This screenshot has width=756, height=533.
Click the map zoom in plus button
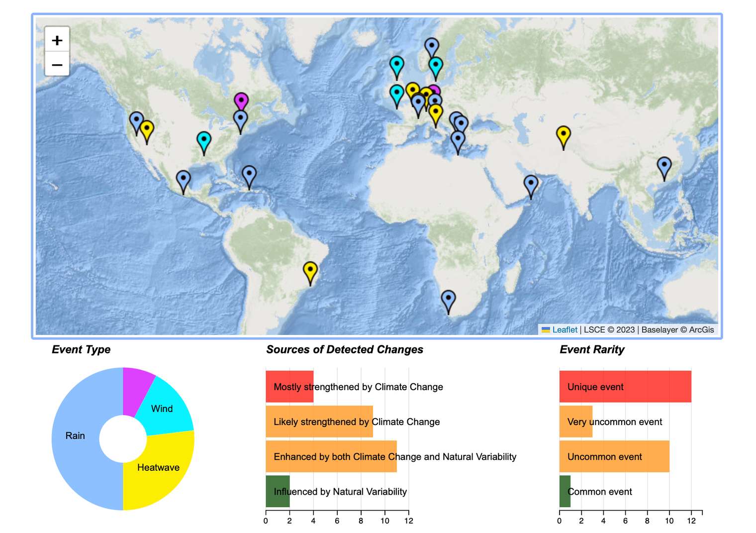point(57,40)
